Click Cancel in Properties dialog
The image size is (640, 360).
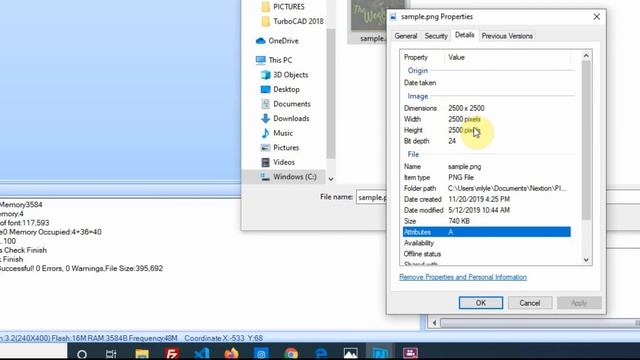coord(530,303)
